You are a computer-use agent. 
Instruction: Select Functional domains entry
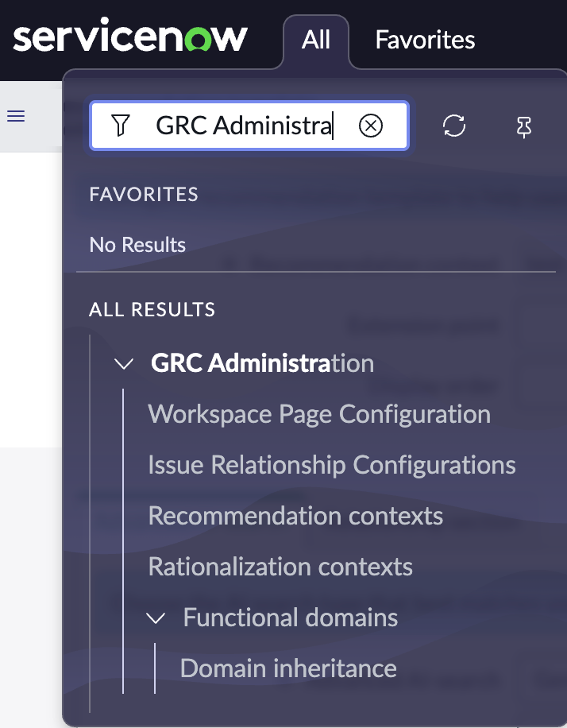[x=291, y=618]
